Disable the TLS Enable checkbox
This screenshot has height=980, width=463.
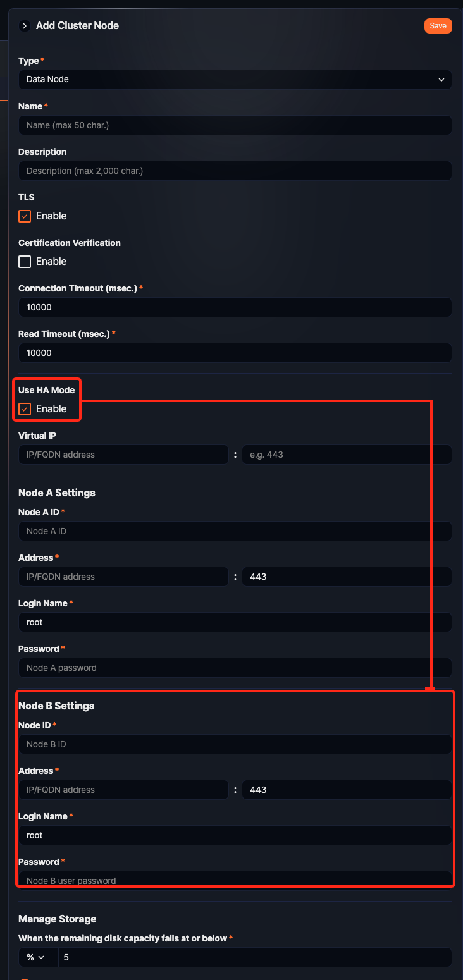tap(24, 216)
